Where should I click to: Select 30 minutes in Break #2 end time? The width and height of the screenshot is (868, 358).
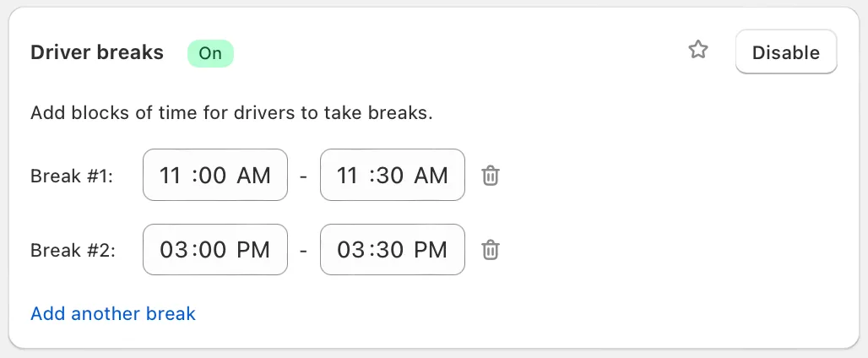(390, 250)
